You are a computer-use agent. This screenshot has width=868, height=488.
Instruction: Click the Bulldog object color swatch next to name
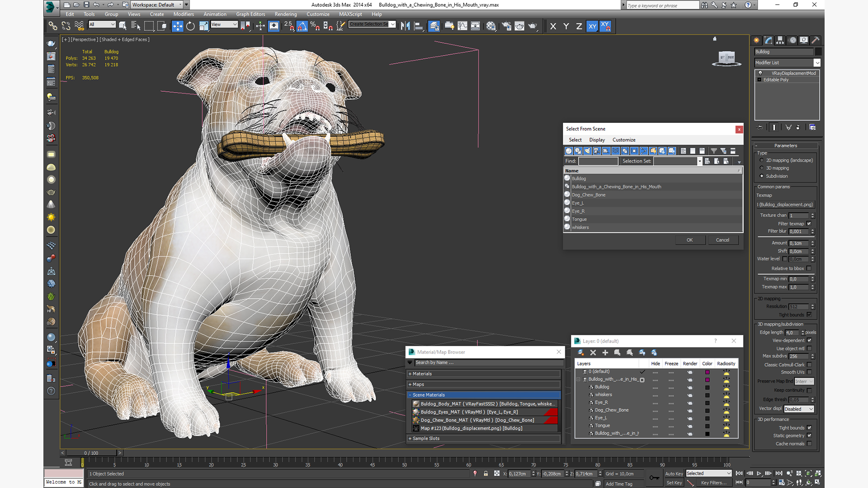pyautogui.click(x=818, y=52)
